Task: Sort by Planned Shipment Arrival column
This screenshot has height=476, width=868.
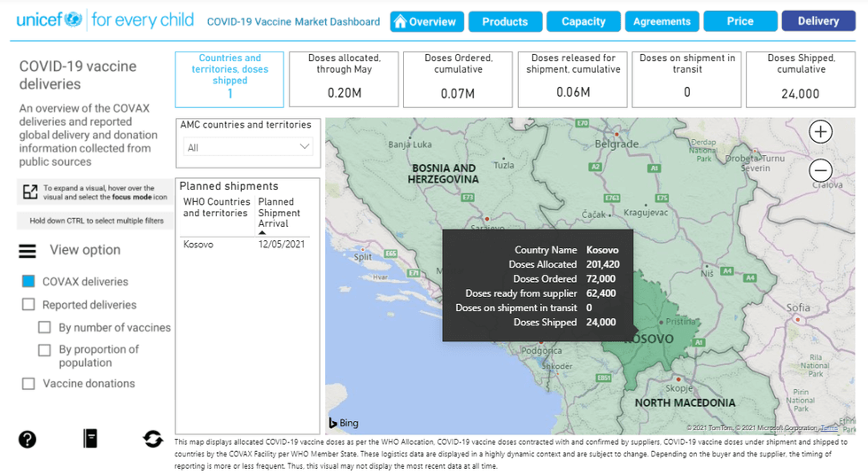Action: point(279,213)
